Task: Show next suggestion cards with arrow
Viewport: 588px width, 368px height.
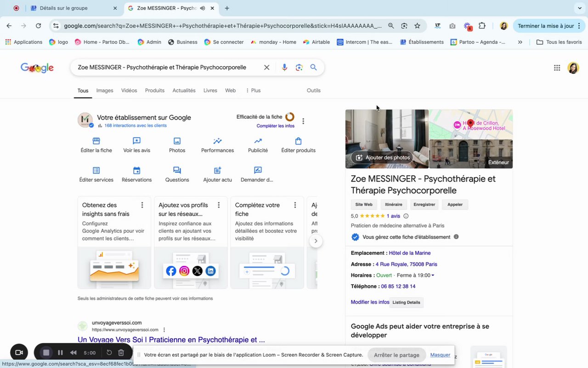Action: tap(316, 241)
